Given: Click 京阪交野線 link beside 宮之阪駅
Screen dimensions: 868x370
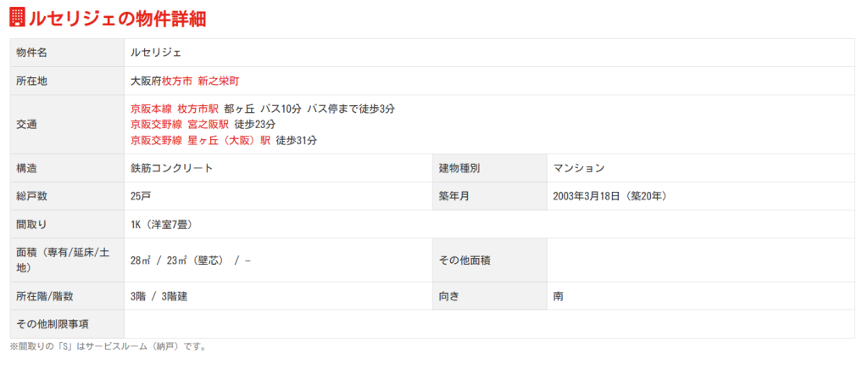Looking at the screenshot, I should tap(156, 124).
